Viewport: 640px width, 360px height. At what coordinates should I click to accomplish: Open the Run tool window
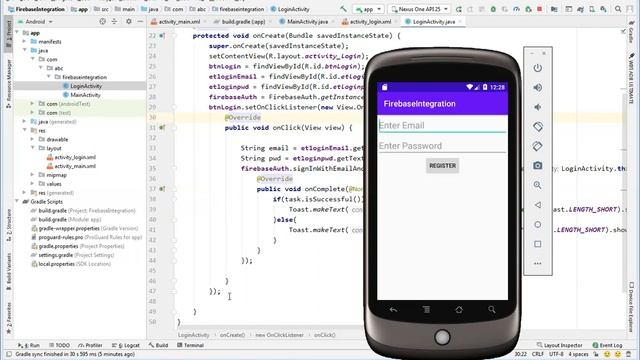(x=29, y=345)
